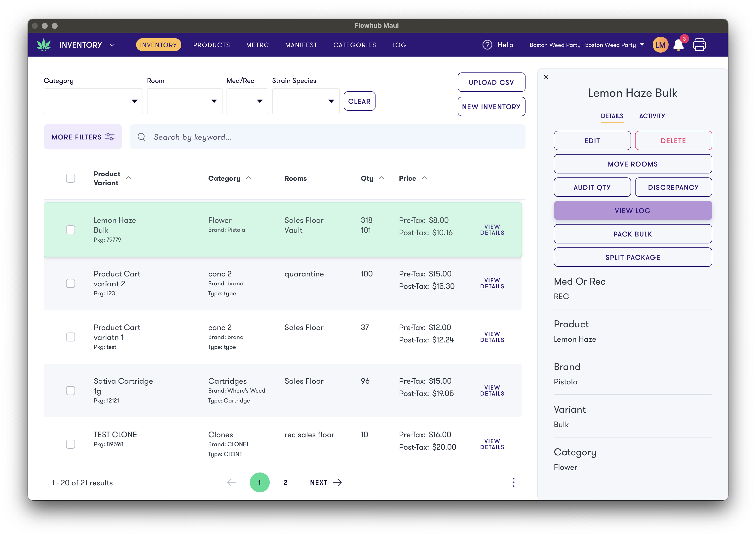Open the Room filter dropdown

pos(185,101)
